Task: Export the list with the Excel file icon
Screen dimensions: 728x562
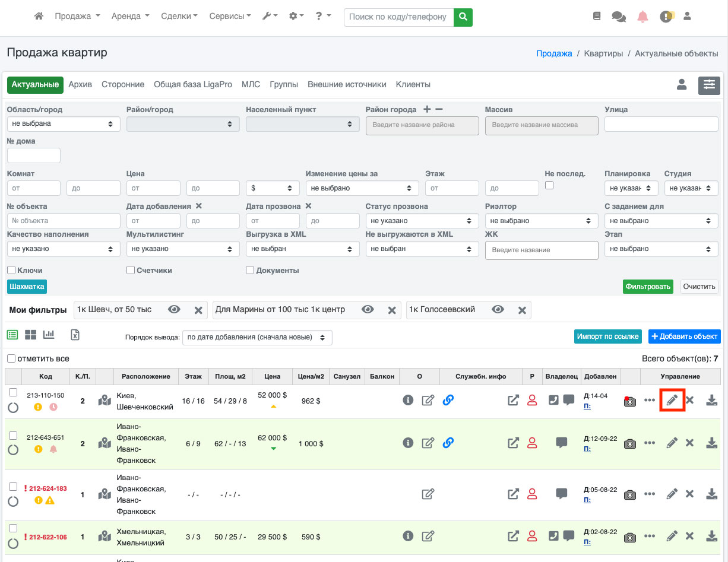Action: click(x=75, y=335)
